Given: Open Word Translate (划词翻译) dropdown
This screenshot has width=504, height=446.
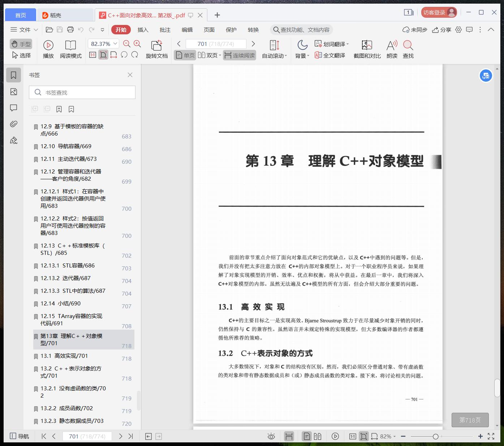Looking at the screenshot, I should point(332,44).
